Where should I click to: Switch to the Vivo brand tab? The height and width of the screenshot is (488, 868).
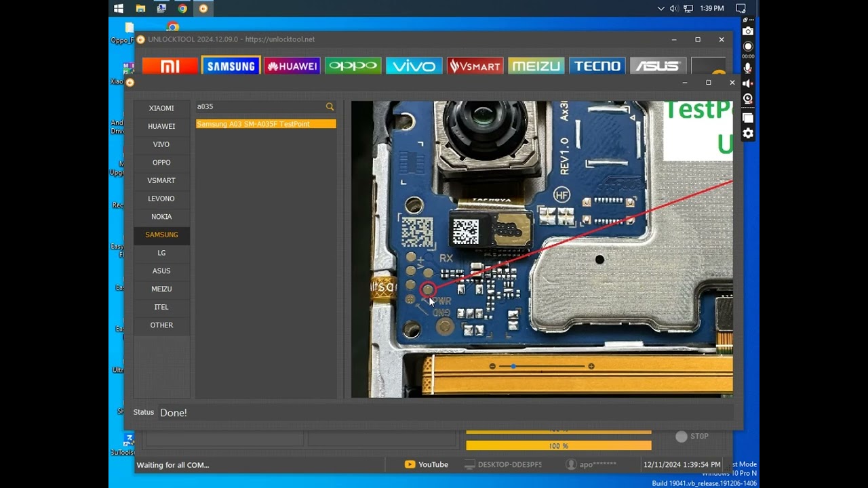[414, 66]
